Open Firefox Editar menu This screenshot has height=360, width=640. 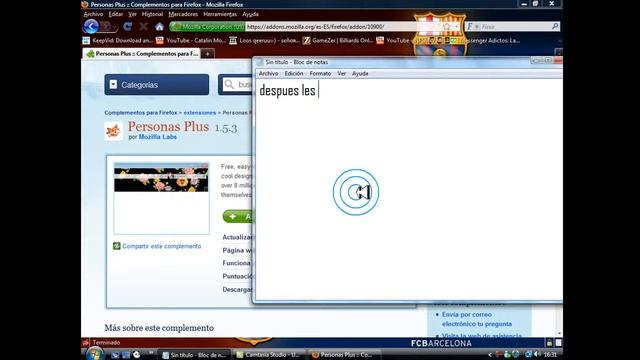click(116, 14)
